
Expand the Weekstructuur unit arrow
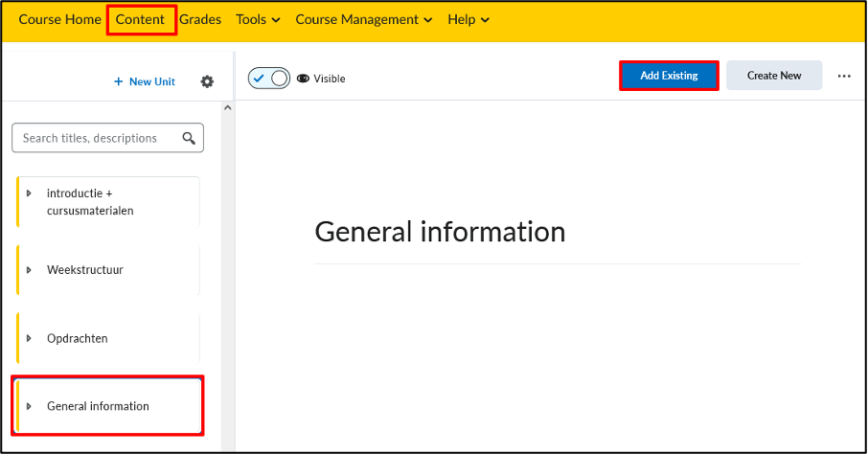click(x=29, y=270)
